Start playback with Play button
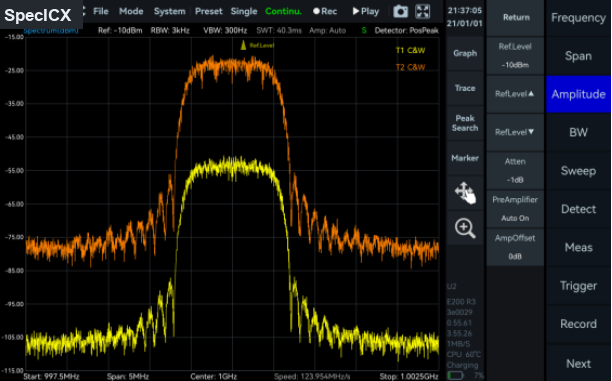612x381 pixels. [366, 11]
